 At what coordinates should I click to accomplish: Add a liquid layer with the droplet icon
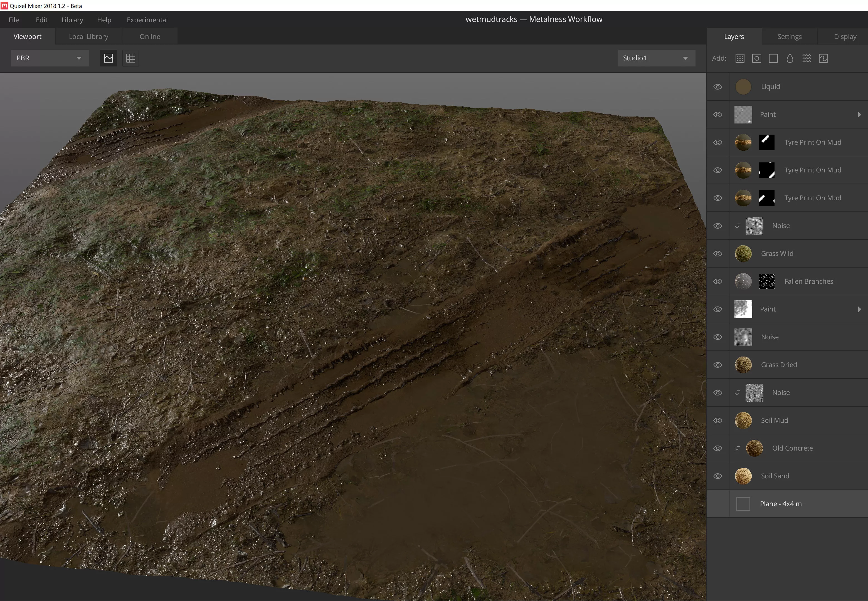790,58
